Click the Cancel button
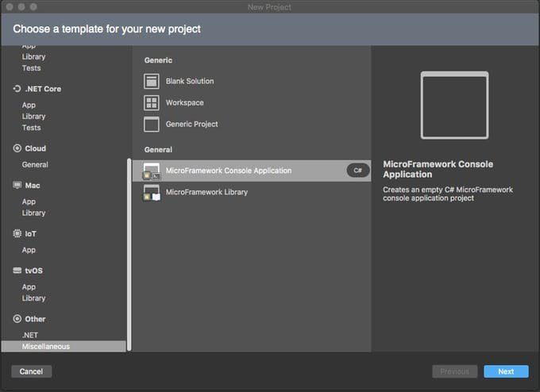The height and width of the screenshot is (392, 540). (x=31, y=371)
